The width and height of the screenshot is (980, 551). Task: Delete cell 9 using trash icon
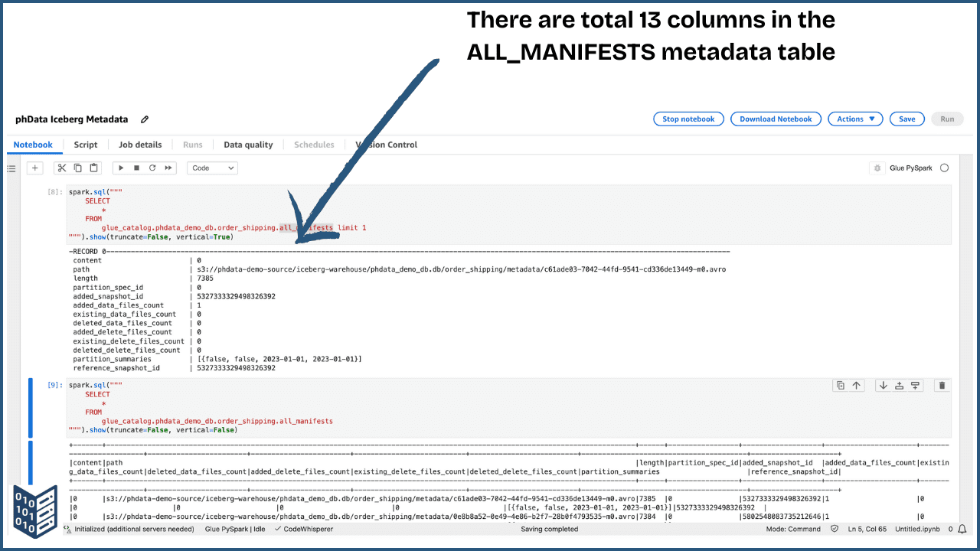click(942, 386)
